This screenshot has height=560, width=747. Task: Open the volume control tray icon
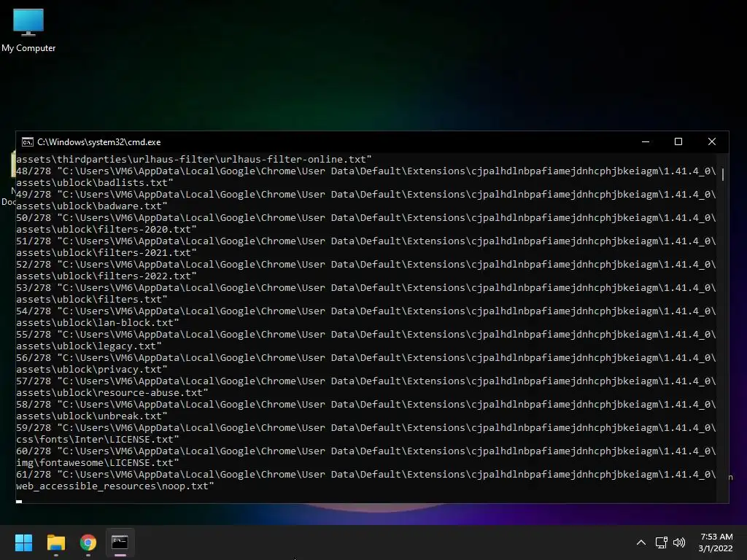679,542
